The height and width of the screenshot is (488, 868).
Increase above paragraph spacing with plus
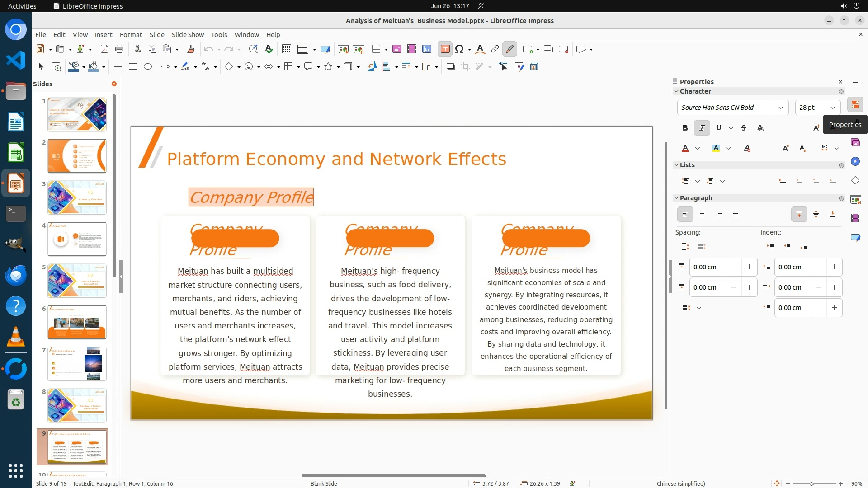coord(749,267)
